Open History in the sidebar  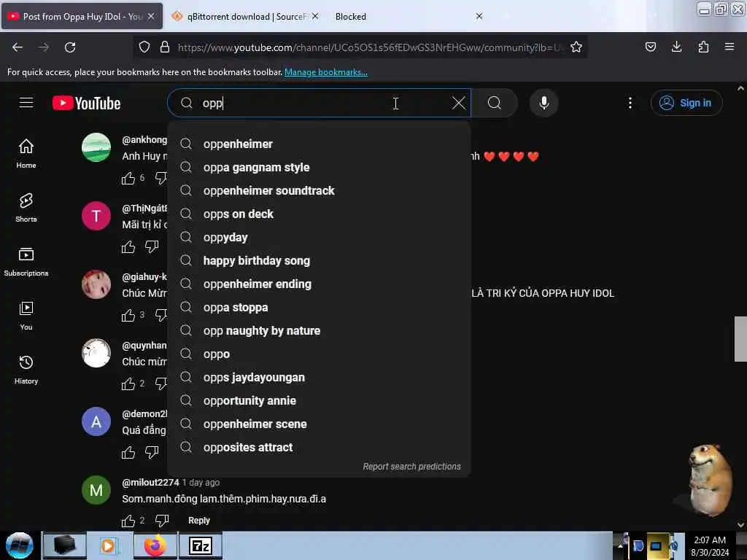coord(26,370)
